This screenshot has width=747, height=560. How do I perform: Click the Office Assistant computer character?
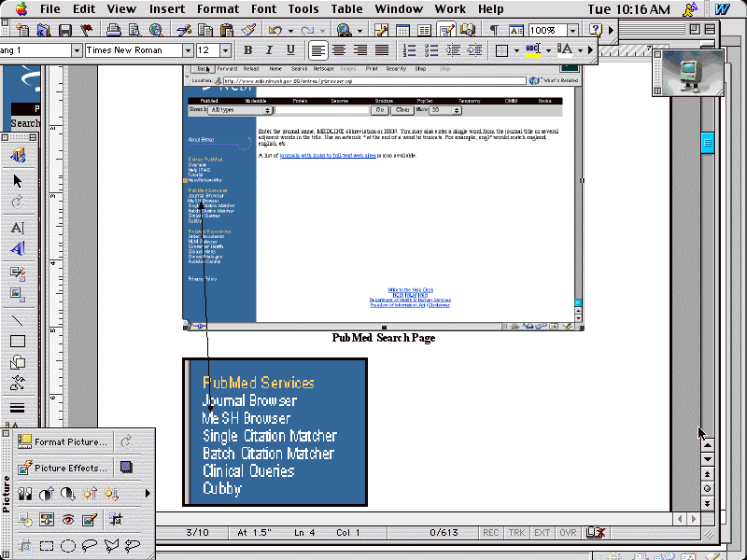pos(692,73)
